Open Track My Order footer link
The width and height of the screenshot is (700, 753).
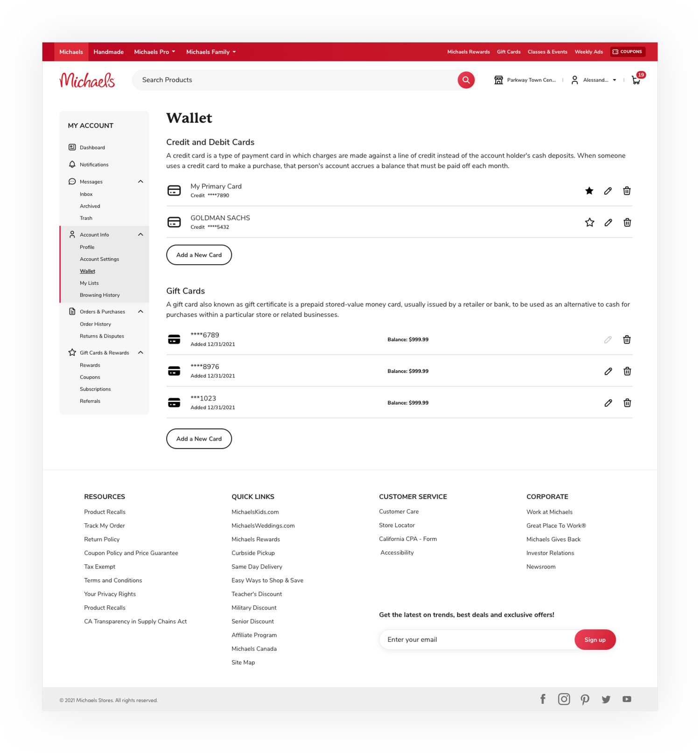tap(104, 526)
